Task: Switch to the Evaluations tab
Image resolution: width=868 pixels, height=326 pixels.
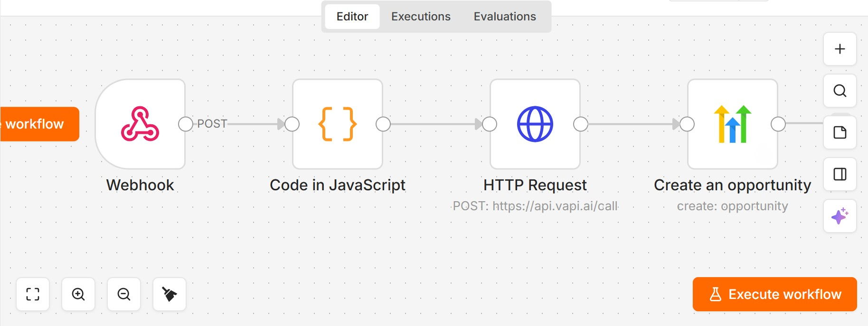Action: [x=505, y=17]
